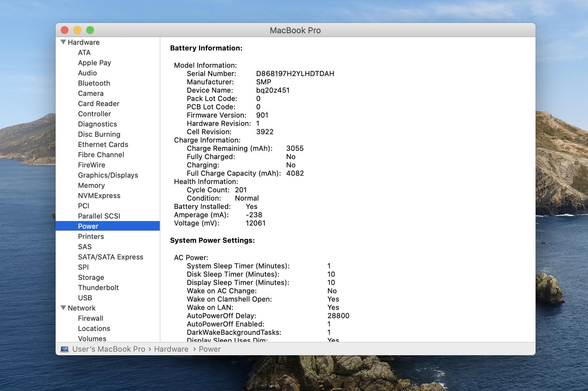Click the MacBook Pro window title
The image size is (588, 391).
(x=295, y=30)
